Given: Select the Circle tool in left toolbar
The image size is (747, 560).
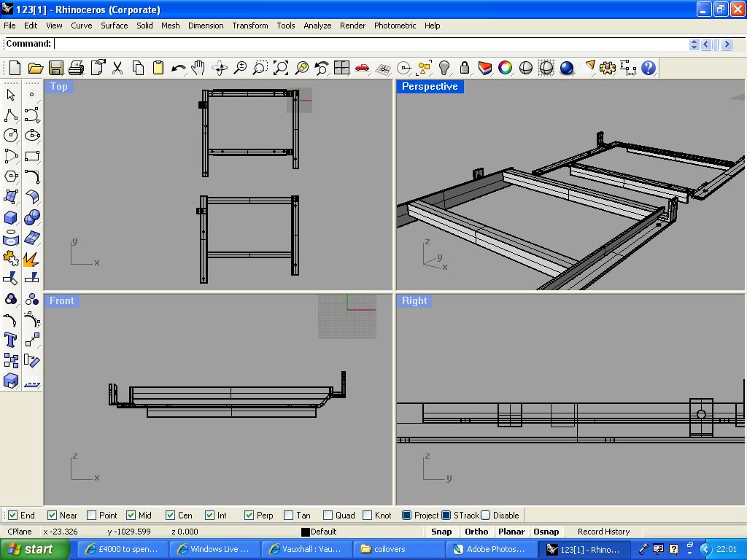Looking at the screenshot, I should pyautogui.click(x=11, y=136).
